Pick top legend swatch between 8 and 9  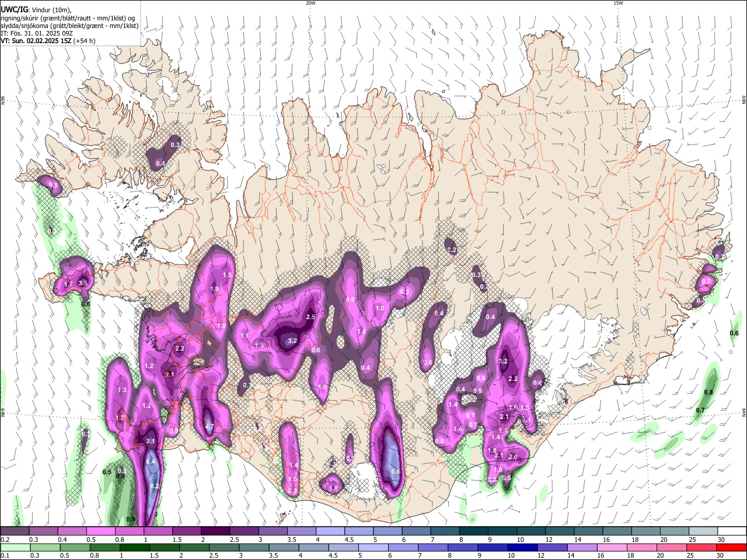[474, 531]
